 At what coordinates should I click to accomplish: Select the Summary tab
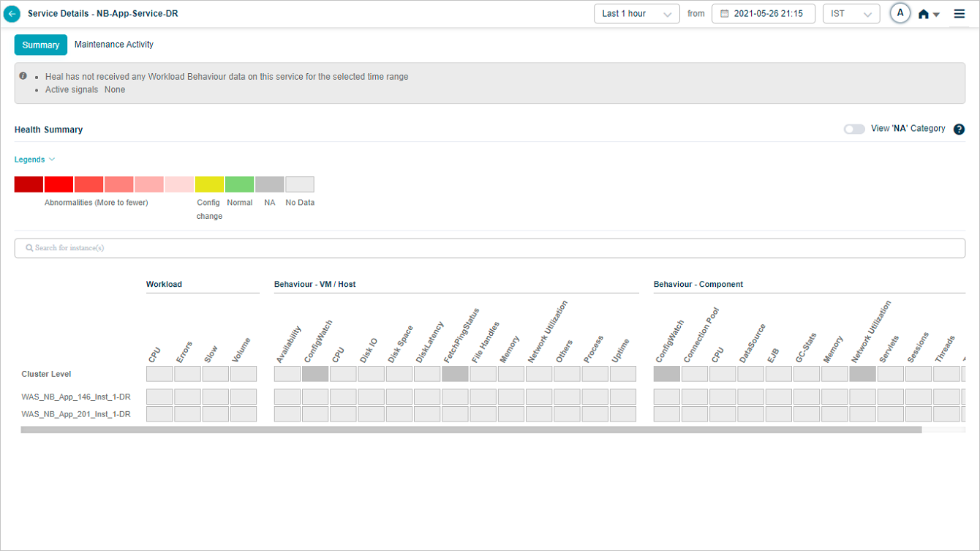click(x=41, y=45)
